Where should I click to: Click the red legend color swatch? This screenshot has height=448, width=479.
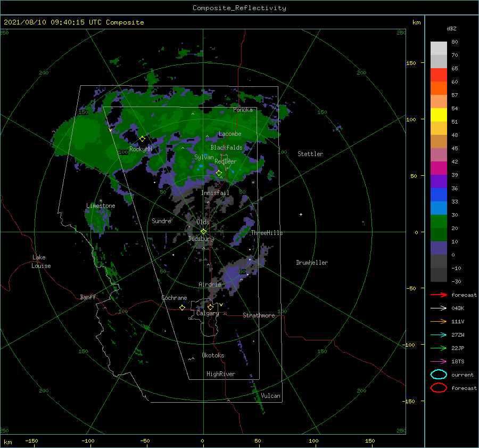(x=439, y=75)
